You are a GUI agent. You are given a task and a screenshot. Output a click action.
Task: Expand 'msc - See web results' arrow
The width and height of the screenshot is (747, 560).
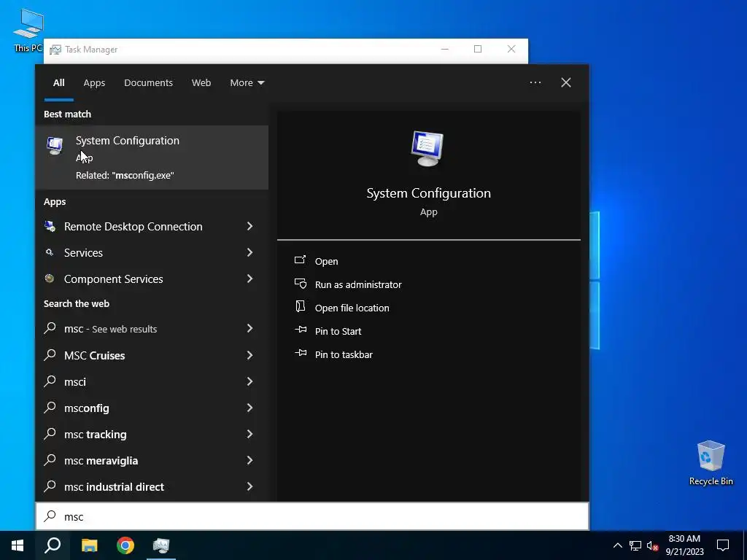(249, 328)
